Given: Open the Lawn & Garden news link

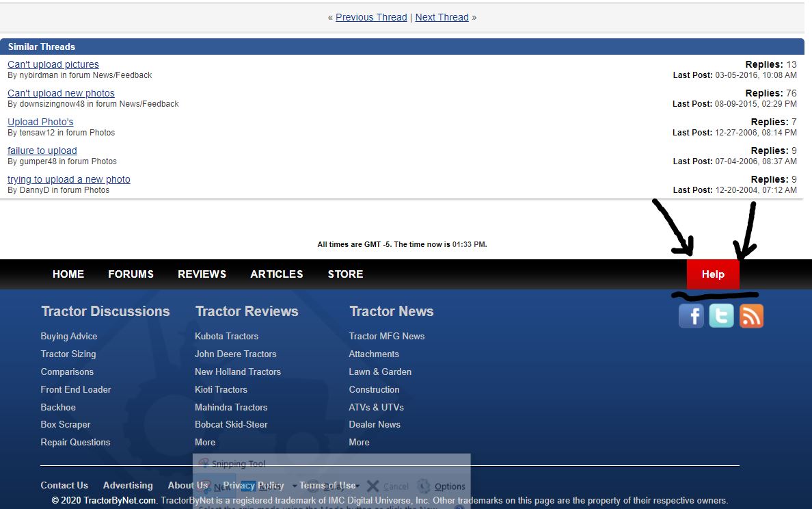Looking at the screenshot, I should (x=380, y=371).
